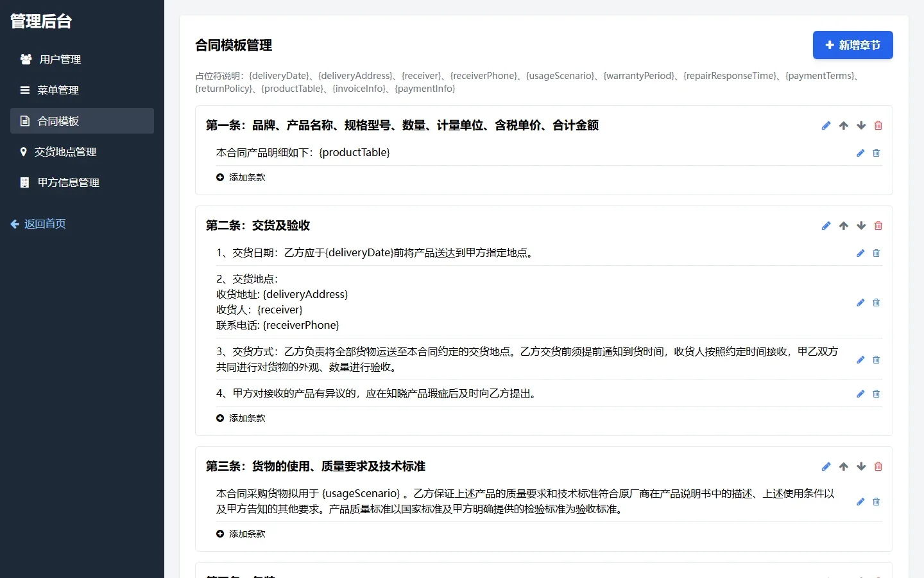Edit the 第三条 section title
Viewport: 924px width, 578px height.
pyautogui.click(x=826, y=467)
